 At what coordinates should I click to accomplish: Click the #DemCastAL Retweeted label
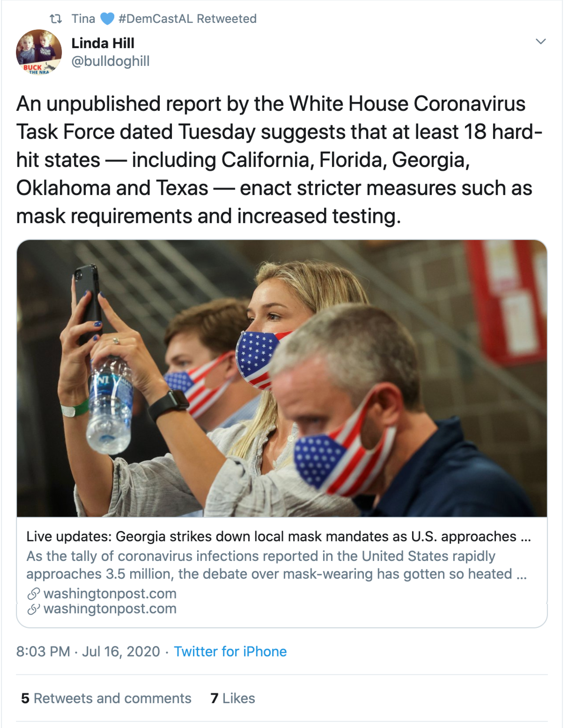(187, 19)
